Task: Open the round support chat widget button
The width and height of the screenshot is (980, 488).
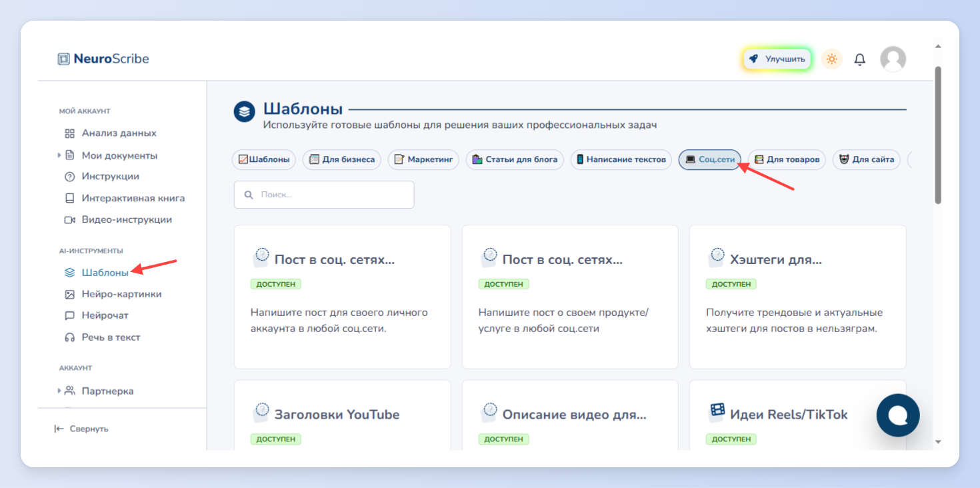Action: coord(898,415)
